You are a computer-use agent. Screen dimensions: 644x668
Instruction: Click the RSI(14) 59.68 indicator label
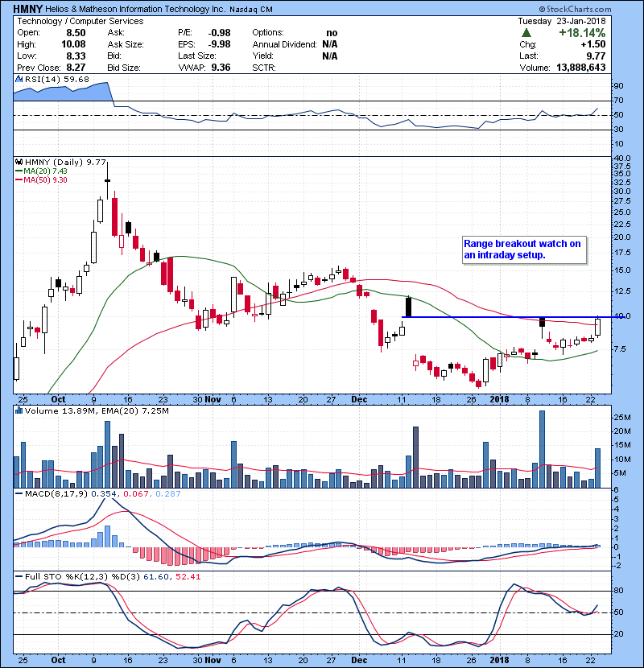(x=56, y=79)
